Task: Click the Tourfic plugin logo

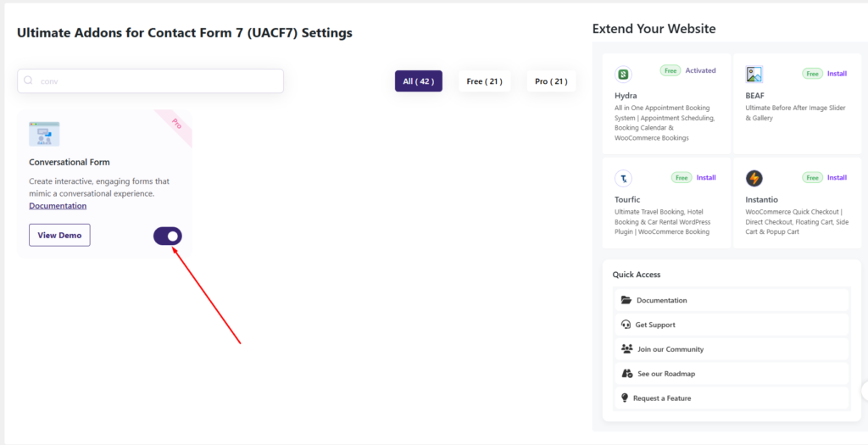Action: tap(623, 178)
